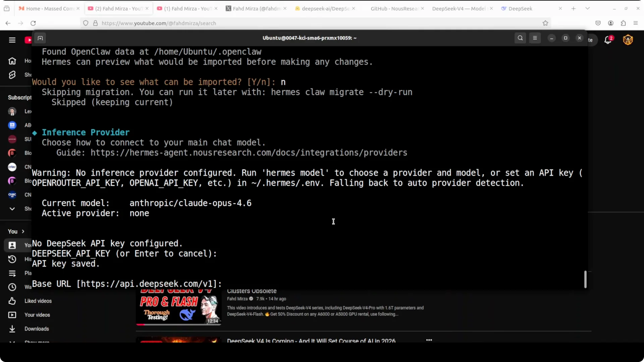
Task: Open Watch later clock icon
Action: pyautogui.click(x=12, y=287)
